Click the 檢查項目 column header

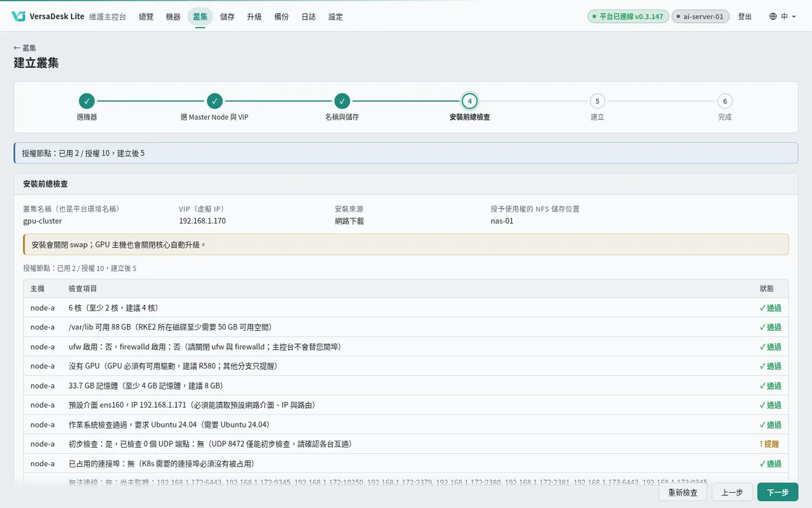click(x=83, y=288)
